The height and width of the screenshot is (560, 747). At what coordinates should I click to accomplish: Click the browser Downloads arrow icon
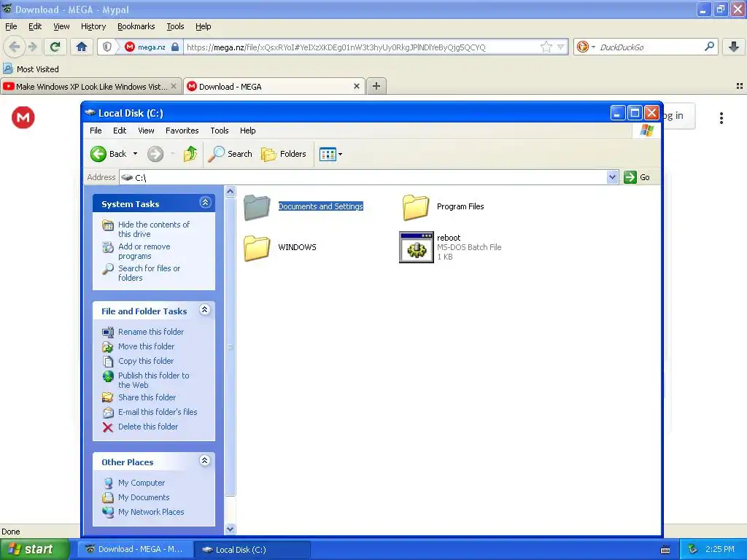(734, 47)
